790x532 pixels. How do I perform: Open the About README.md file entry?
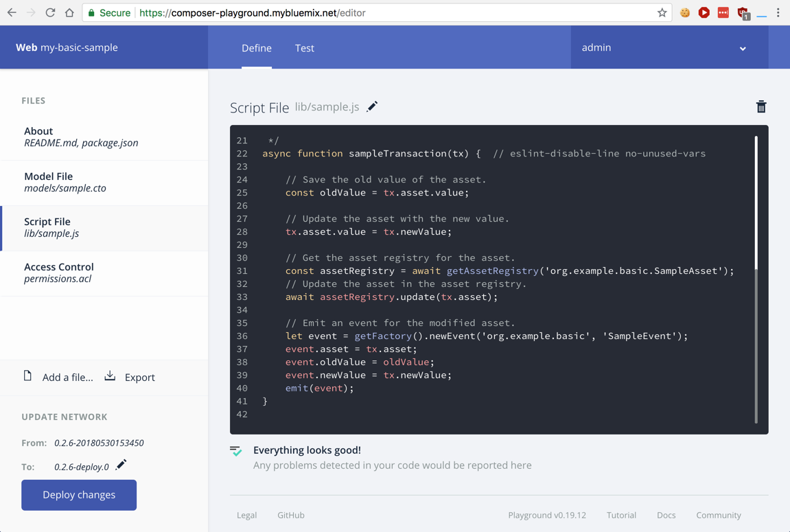(104, 137)
